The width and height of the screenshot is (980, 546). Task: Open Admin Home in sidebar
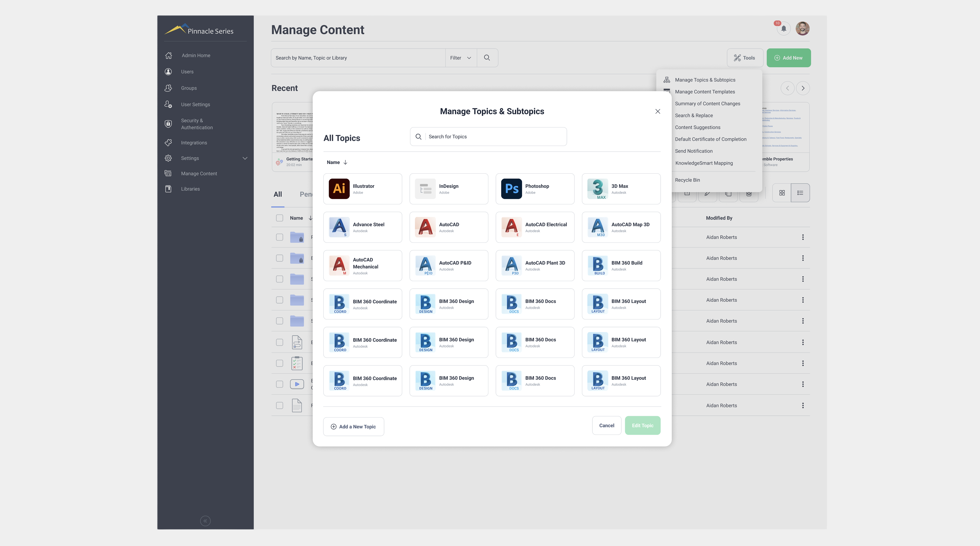196,56
